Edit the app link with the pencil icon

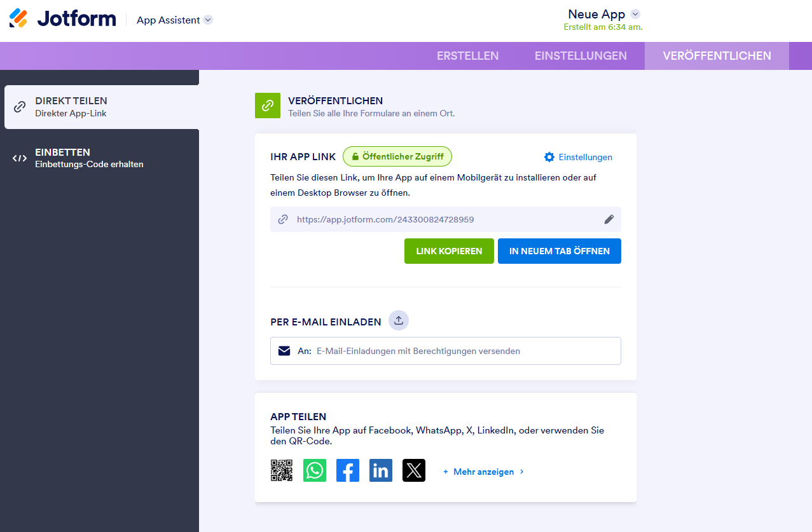point(609,219)
